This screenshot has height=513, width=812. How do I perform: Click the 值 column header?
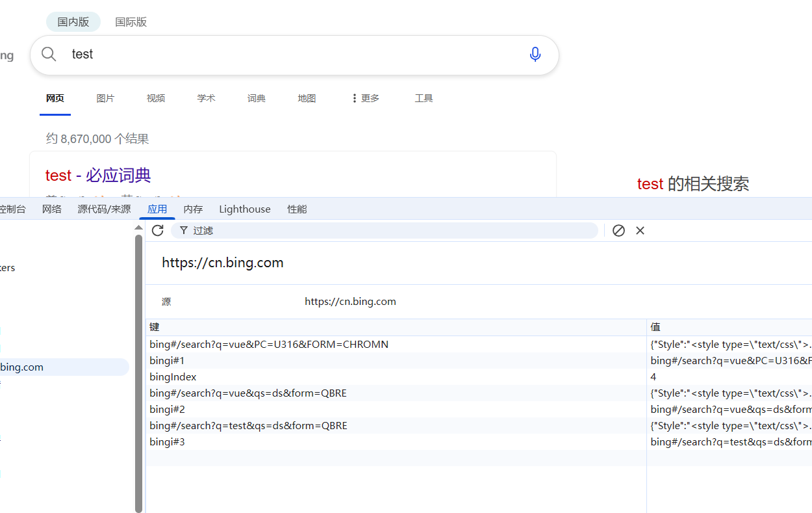click(x=730, y=327)
